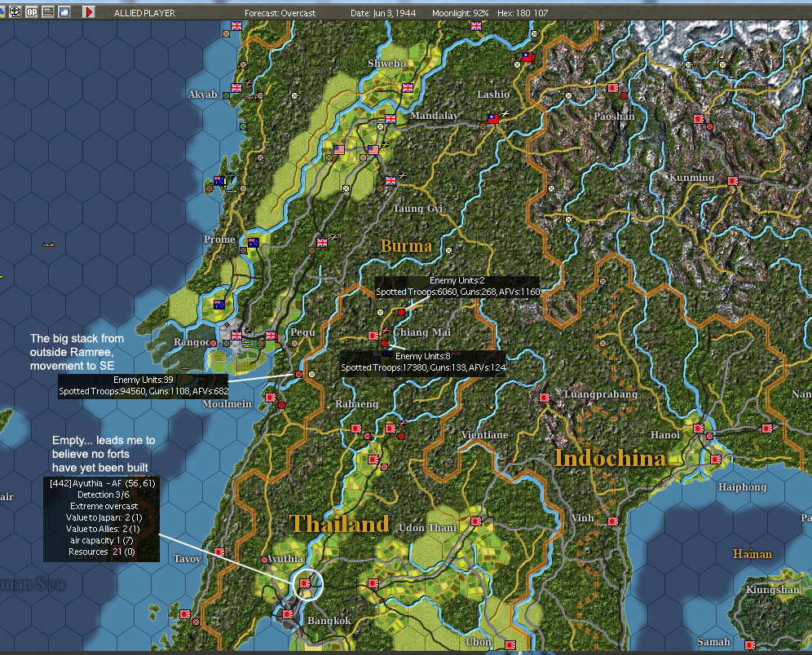Select the Japanese flag at Kunming
The image size is (812, 655).
click(733, 181)
